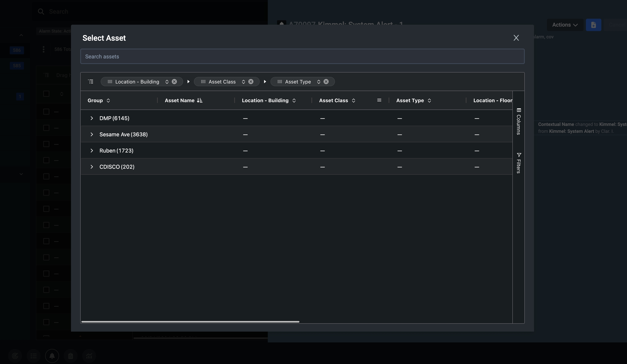Sort by the Asset Name sort icon

199,100
